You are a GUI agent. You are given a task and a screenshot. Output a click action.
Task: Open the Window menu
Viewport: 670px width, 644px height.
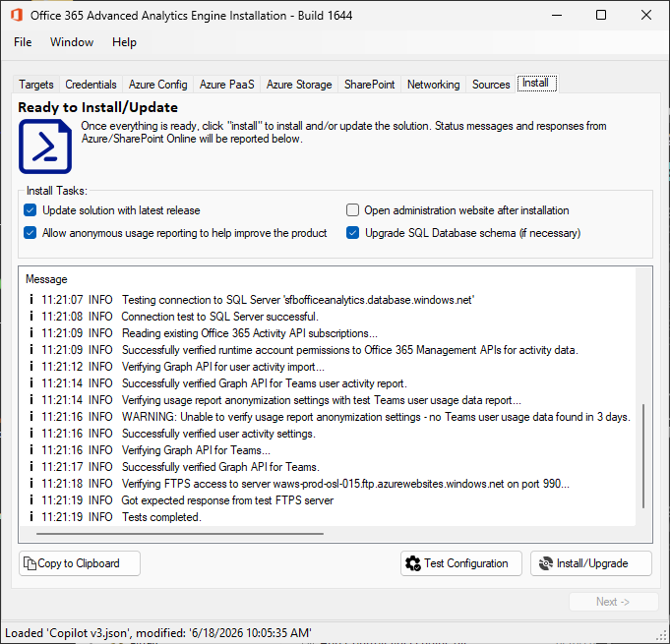click(72, 42)
